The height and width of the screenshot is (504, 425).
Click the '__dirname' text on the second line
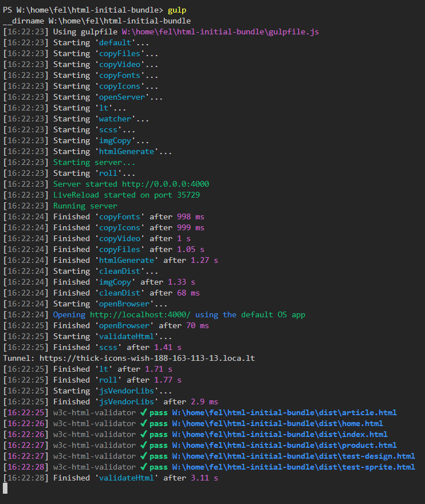coord(23,21)
